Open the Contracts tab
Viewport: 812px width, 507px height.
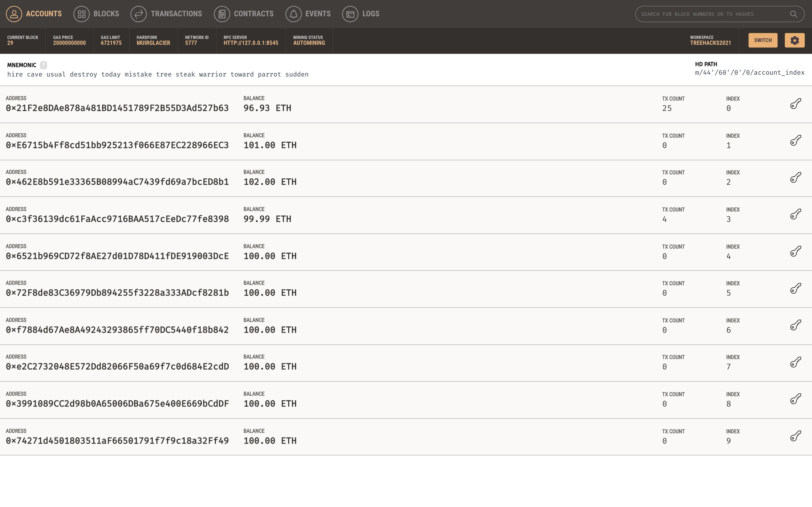(x=244, y=14)
